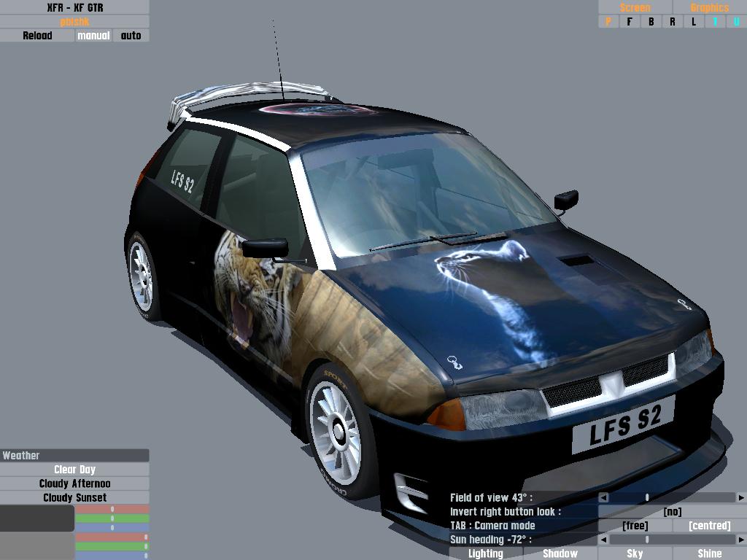The image size is (747, 560).
Task: Choose Cloudy Sunset weather
Action: (75, 497)
